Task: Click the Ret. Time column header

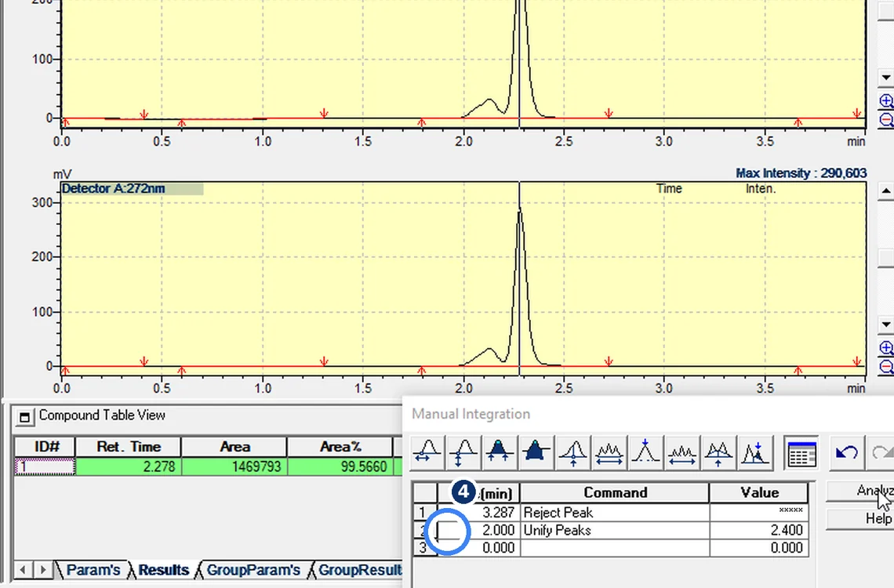Action: [x=129, y=447]
